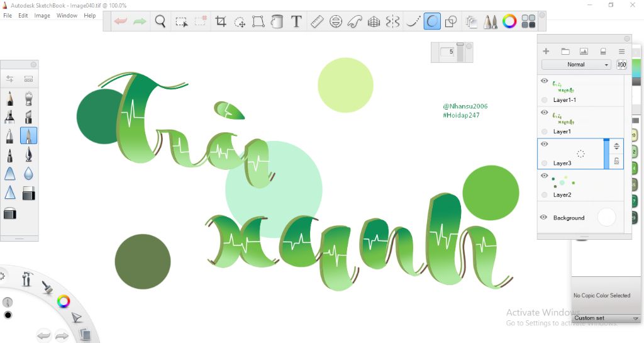This screenshot has height=343, width=644.
Task: Enable the Ruler guide tool
Action: (317, 21)
